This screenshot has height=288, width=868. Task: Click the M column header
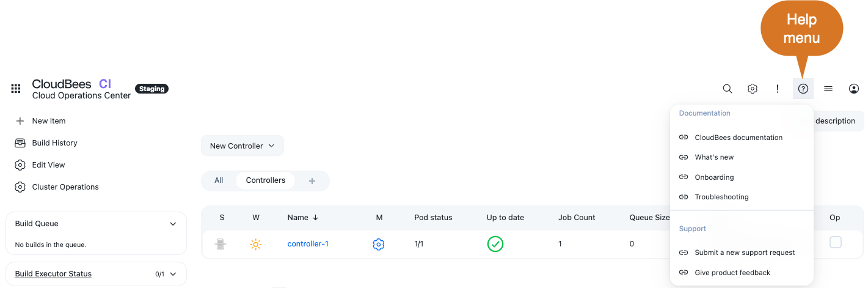pyautogui.click(x=379, y=217)
